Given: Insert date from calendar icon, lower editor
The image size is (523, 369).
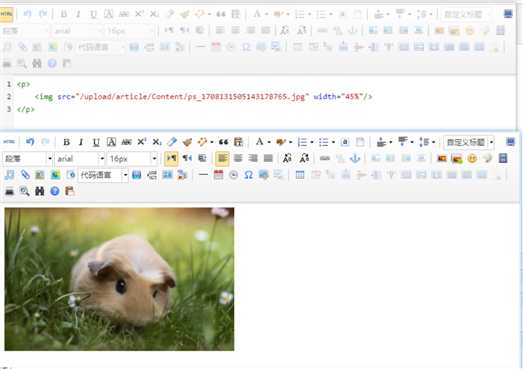Looking at the screenshot, I should click(218, 175).
